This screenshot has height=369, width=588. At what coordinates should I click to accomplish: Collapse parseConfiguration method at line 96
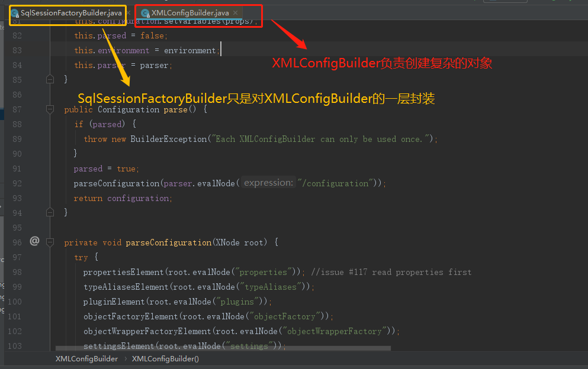[x=50, y=242]
